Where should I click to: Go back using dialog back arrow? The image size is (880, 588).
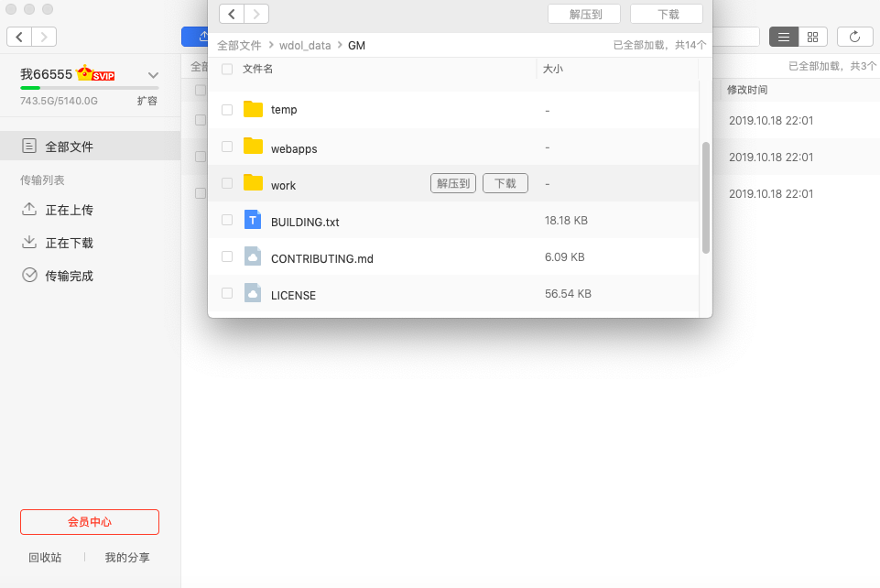[232, 14]
